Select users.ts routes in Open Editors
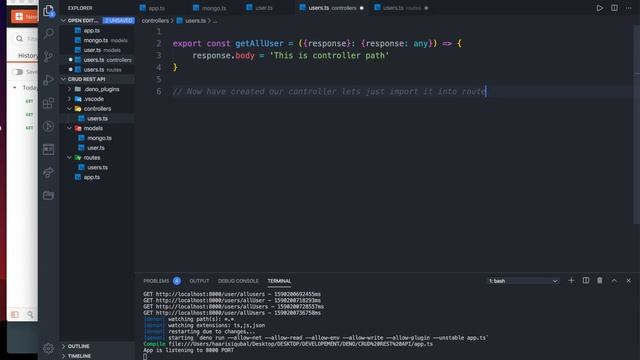The height and width of the screenshot is (360, 640). (x=97, y=70)
